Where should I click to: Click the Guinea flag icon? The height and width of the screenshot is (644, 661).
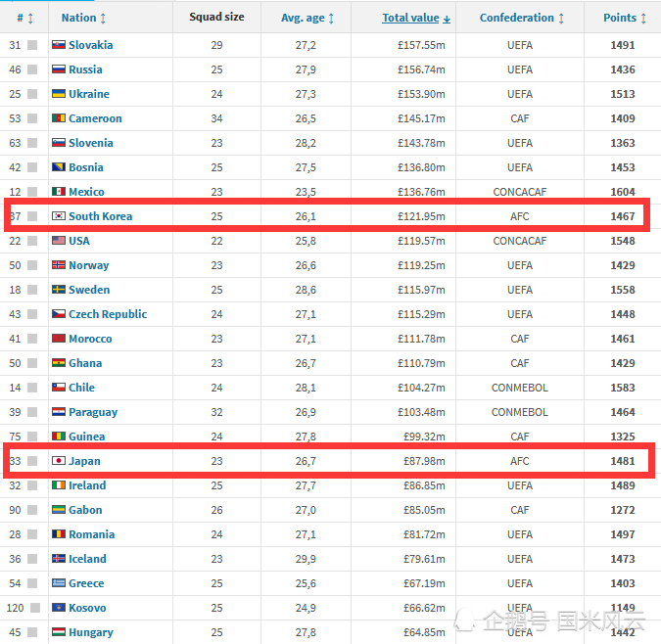(59, 436)
